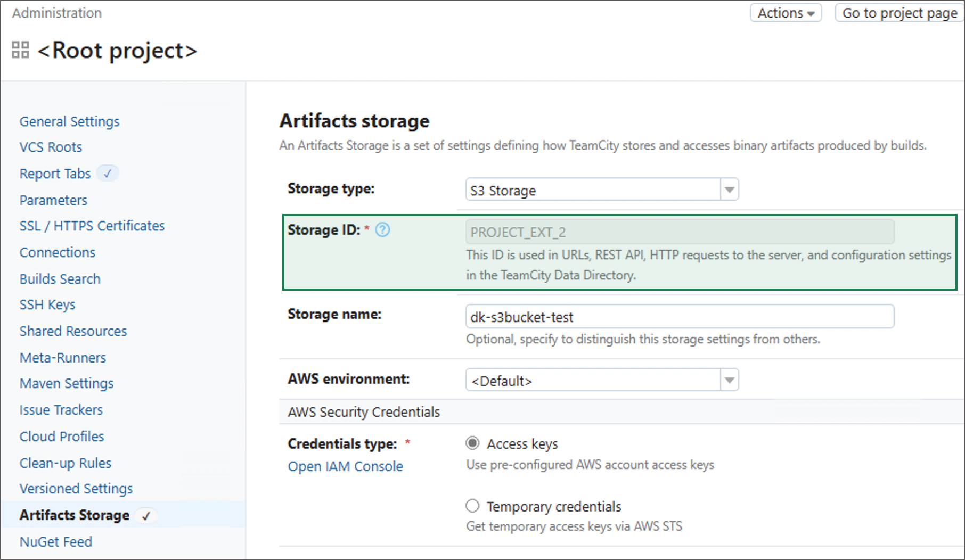This screenshot has height=560, width=965.
Task: Open the Issue Trackers settings page
Action: (x=61, y=409)
